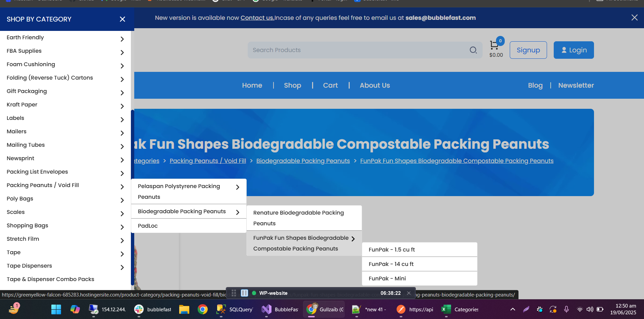Select Renature Biodegradable Packing Peanuts item

304,218
